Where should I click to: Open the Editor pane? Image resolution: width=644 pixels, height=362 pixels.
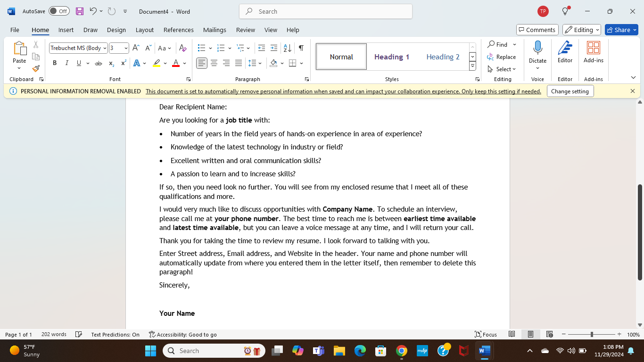(x=565, y=52)
